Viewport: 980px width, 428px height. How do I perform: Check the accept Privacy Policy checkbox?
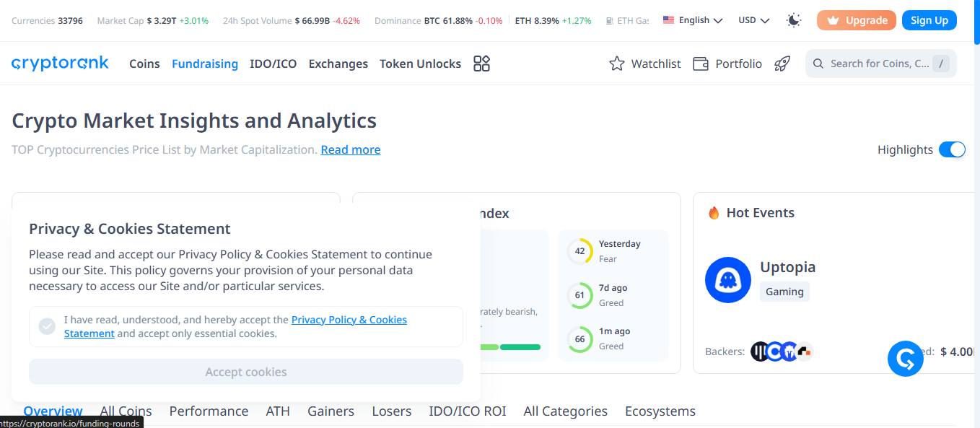tap(47, 326)
